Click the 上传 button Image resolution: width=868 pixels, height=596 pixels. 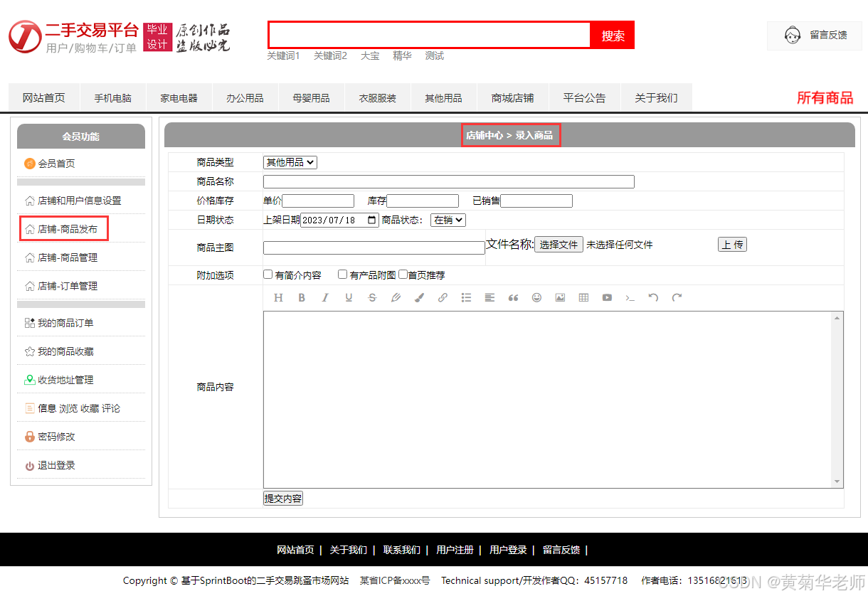[732, 245]
